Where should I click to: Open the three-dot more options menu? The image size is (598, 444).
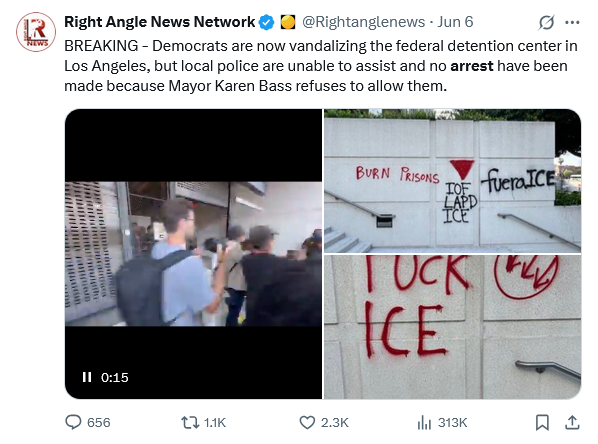(572, 23)
